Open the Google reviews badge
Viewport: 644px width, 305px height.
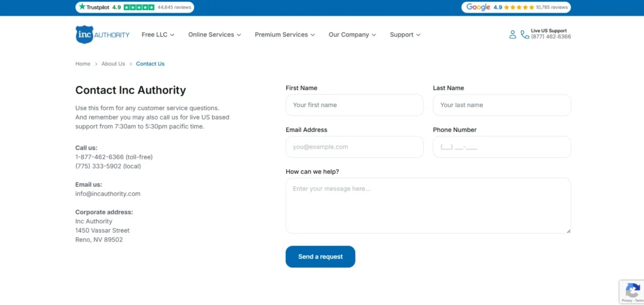(516, 8)
